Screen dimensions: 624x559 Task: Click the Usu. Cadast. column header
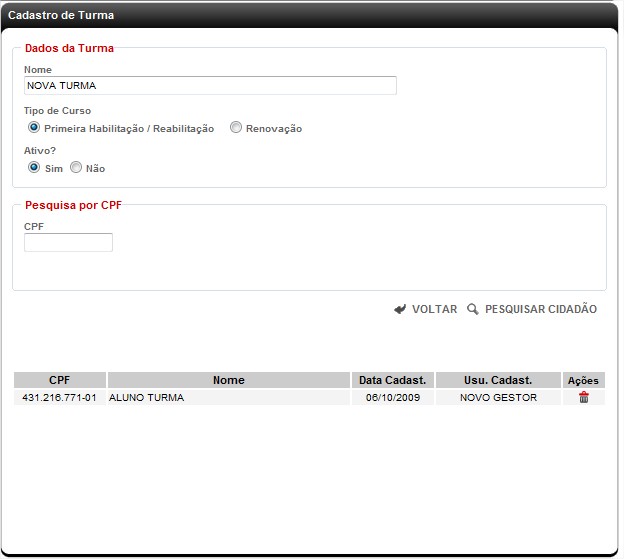tap(498, 380)
